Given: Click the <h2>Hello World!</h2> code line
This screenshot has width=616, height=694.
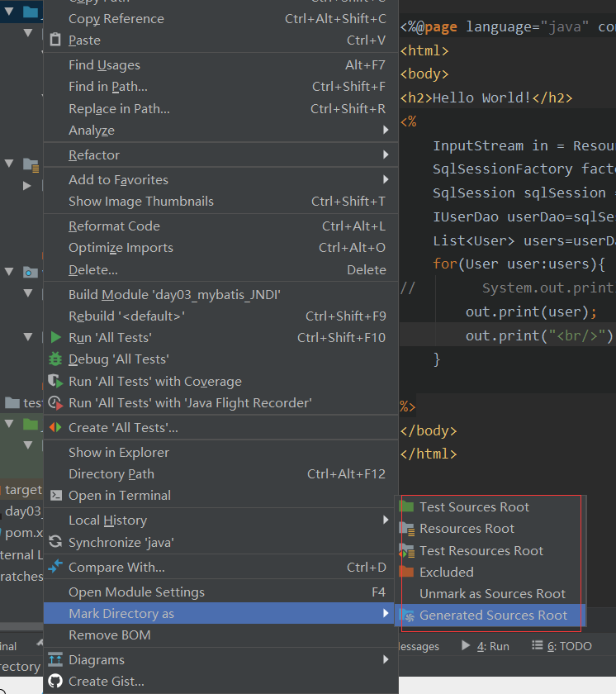Looking at the screenshot, I should click(486, 97).
